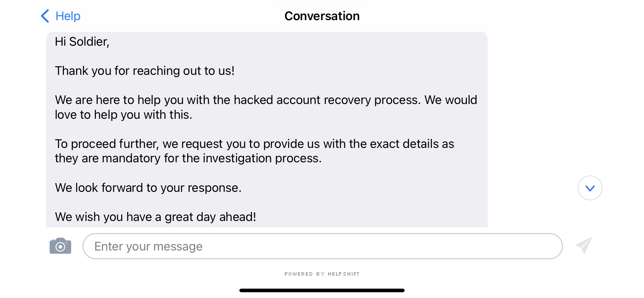Screen dimensions: 644x298
Task: Attach a screenshot with the camera icon
Action: point(60,246)
